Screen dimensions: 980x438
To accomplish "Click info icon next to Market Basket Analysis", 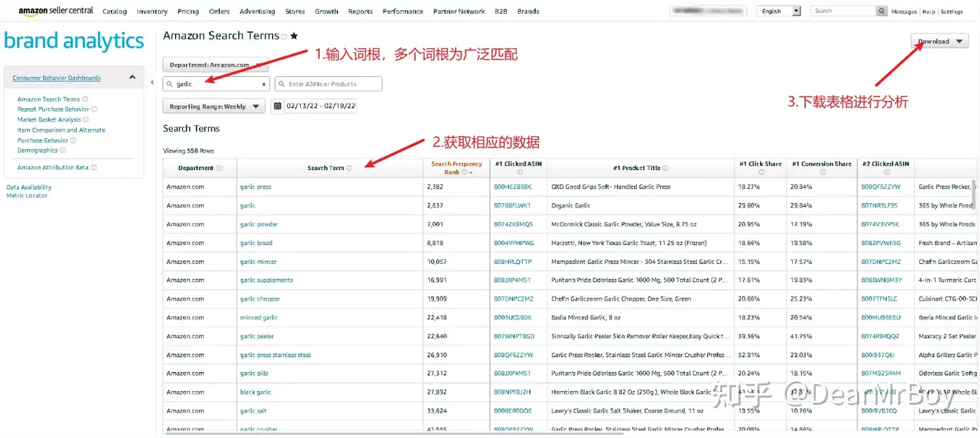I will pos(86,120).
